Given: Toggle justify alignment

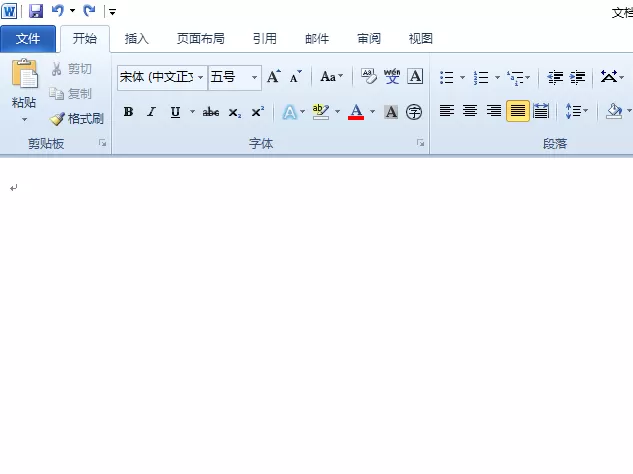Looking at the screenshot, I should pos(518,111).
